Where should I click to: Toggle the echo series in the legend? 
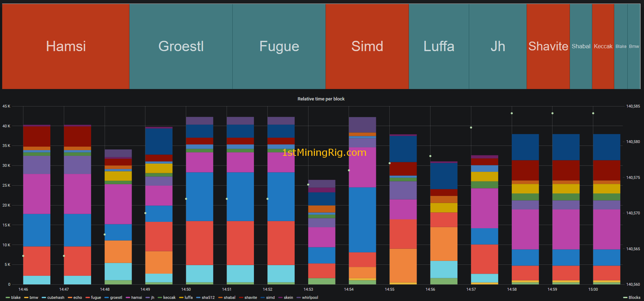(x=75, y=297)
